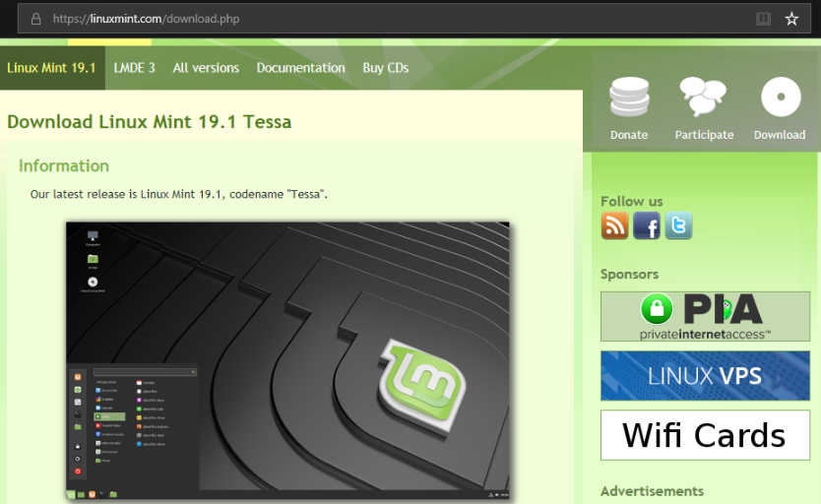Click the Download disc icon
Viewport: 821px width, 504px height.
pos(781,96)
